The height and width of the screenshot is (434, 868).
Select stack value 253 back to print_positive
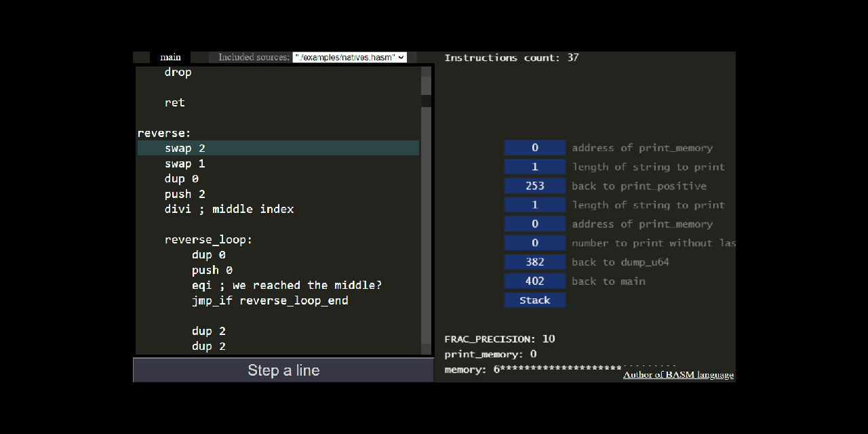[x=534, y=185]
